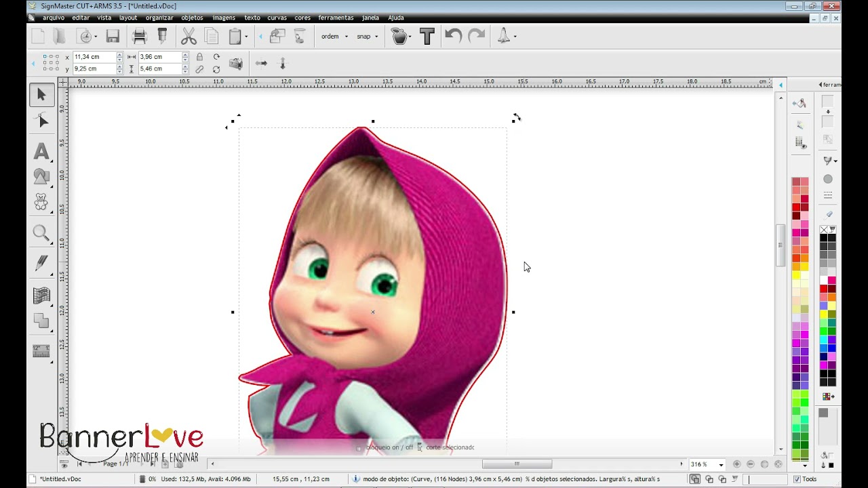Open the teddy bear clipart tool
This screenshot has width=868, height=488.
41,202
